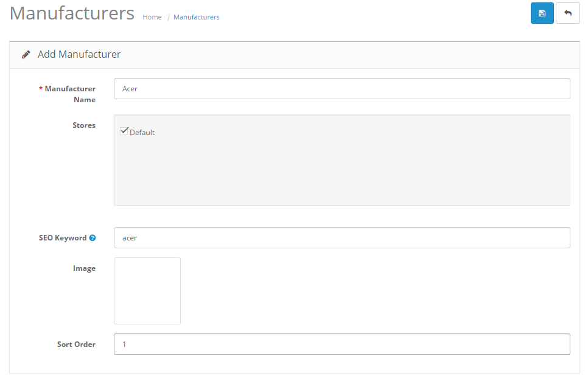The height and width of the screenshot is (381, 588).
Task: Click the Add Manufacturer panel heading text
Action: (79, 55)
